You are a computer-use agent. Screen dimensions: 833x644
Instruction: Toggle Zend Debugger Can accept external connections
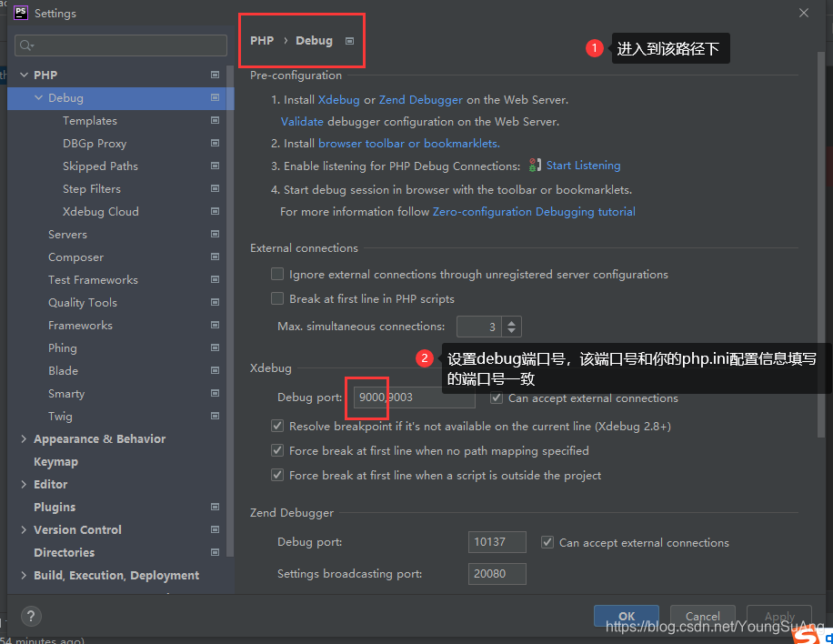tap(547, 542)
